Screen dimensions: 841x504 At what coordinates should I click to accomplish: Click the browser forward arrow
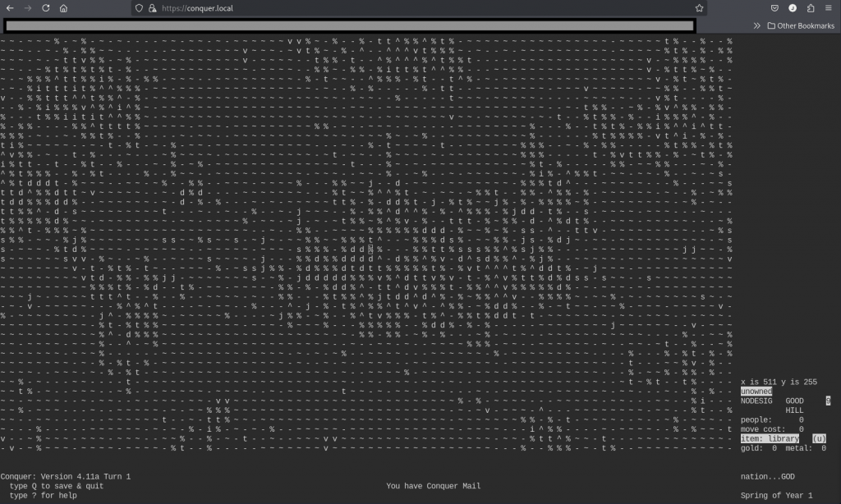(27, 7)
